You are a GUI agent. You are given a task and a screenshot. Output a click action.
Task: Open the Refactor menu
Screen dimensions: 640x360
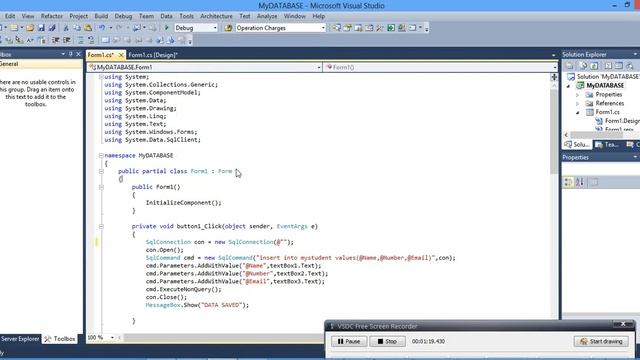(52, 16)
